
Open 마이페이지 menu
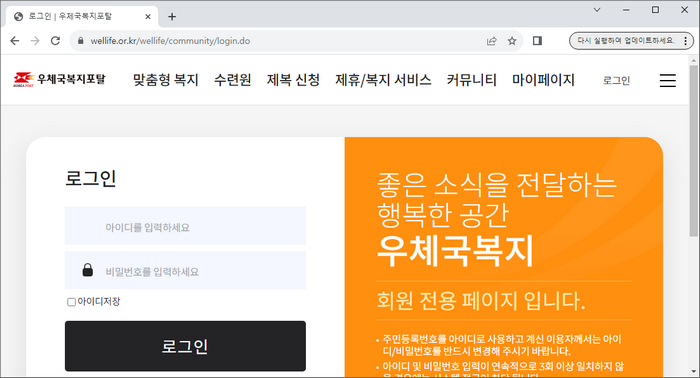point(543,80)
